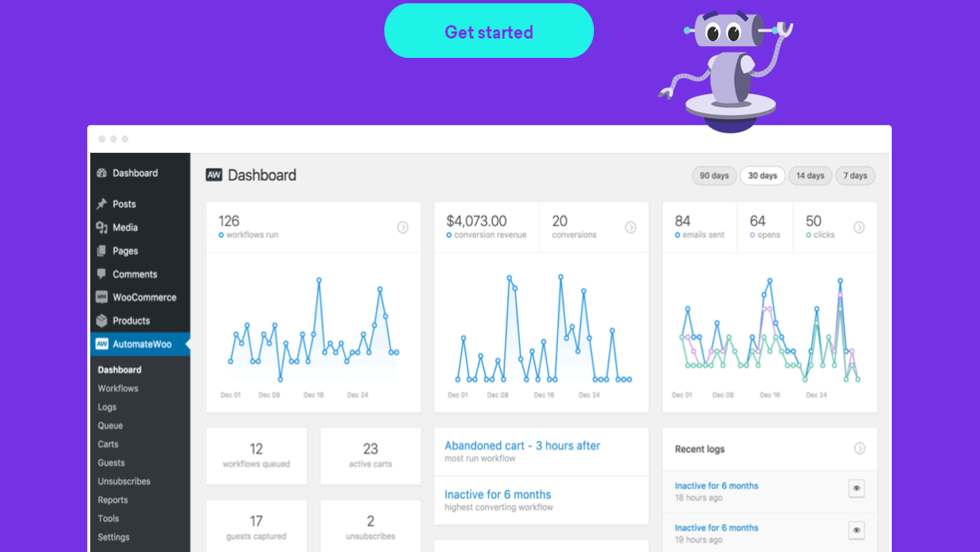Click the 17 guests captured card
The width and height of the screenshot is (980, 552).
tap(256, 526)
